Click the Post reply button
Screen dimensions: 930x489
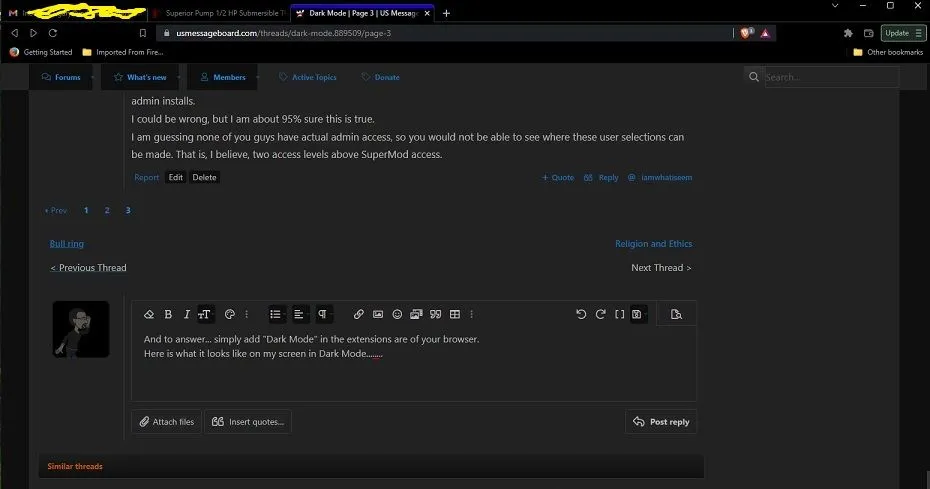661,422
